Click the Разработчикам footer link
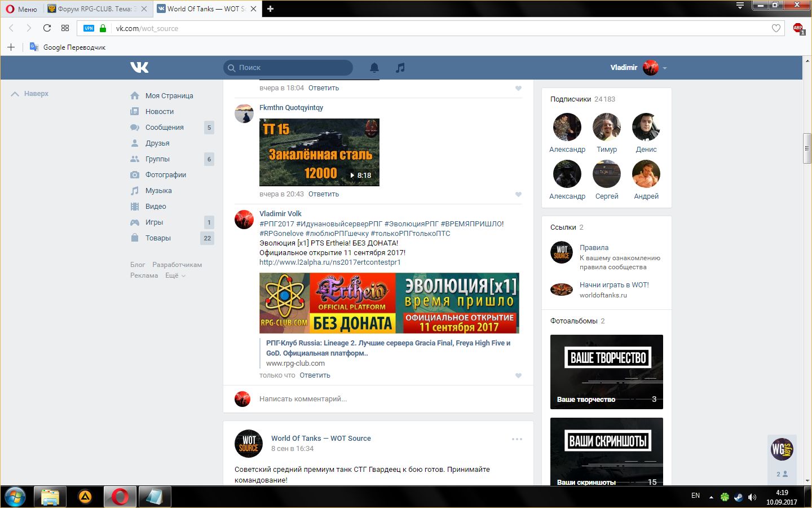The image size is (812, 508). [x=177, y=265]
